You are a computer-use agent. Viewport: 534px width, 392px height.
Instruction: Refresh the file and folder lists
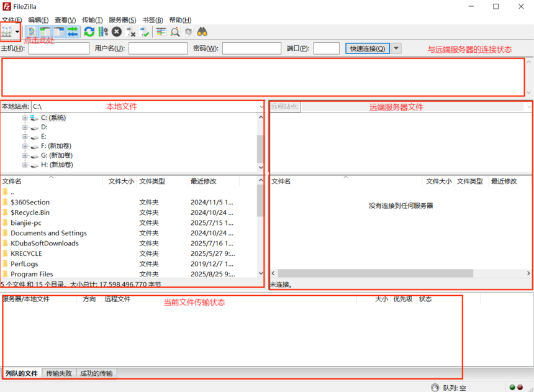coord(89,32)
